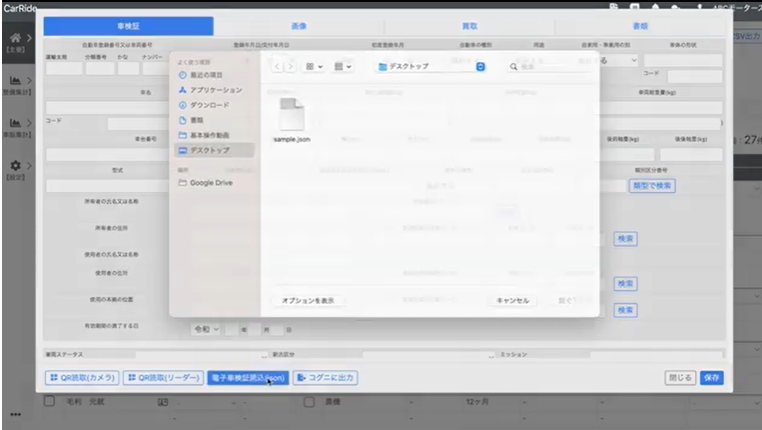This screenshot has width=762, height=430.
Task: Tick the checkbox beside 毛利 元就 row
Action: pos(48,401)
